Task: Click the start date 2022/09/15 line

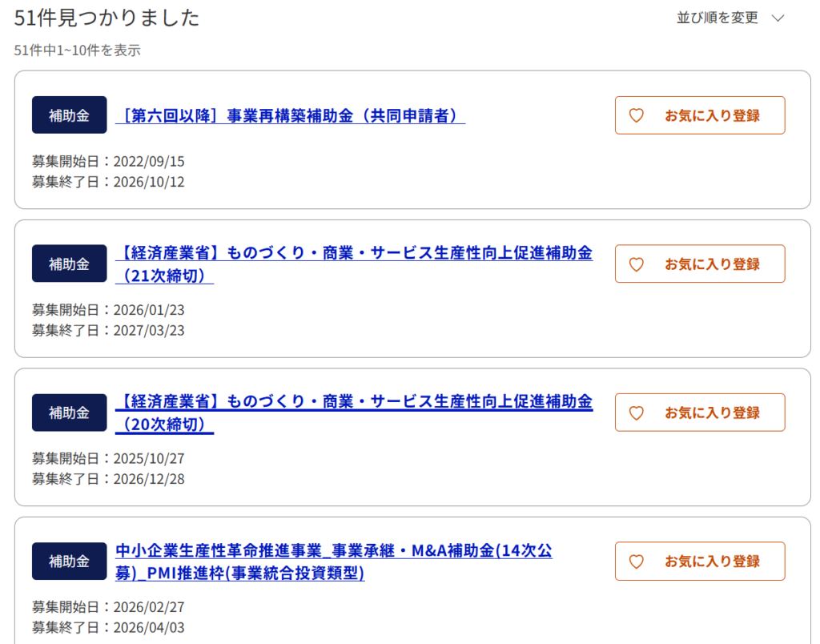Action: tap(108, 161)
